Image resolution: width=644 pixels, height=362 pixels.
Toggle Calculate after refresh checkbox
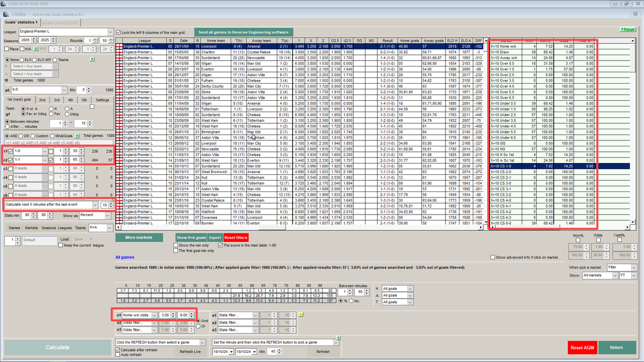coord(118,350)
